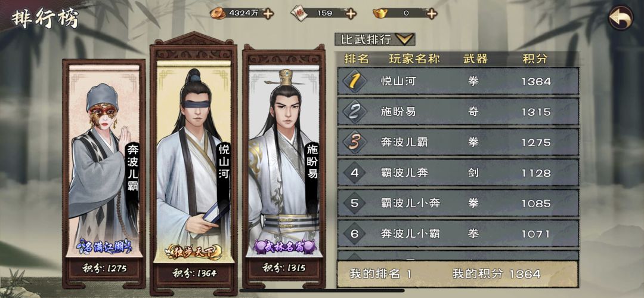Expand ranking type with yellow chevron

404,39
